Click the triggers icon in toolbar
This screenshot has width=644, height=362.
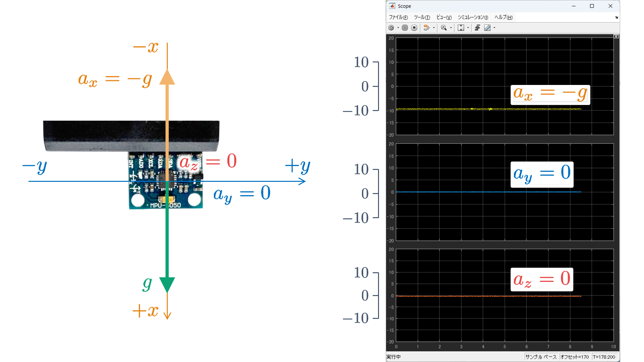[x=477, y=28]
